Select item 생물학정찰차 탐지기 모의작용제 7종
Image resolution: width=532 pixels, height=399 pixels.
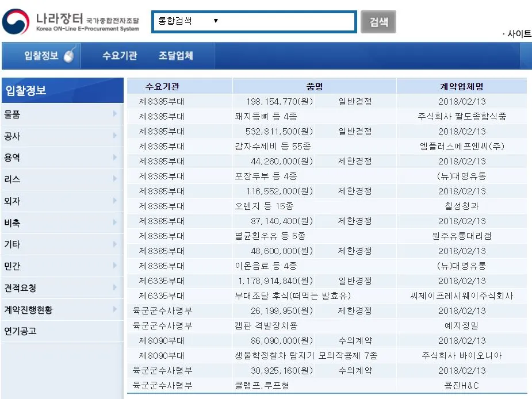[306, 355]
